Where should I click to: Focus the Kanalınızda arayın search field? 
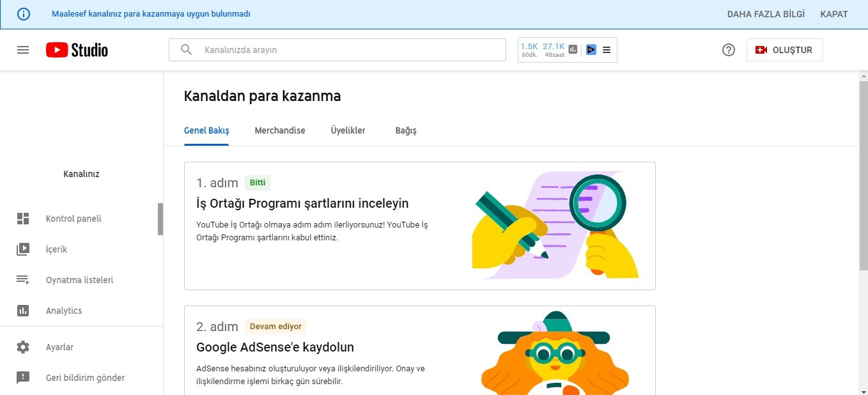[x=337, y=50]
